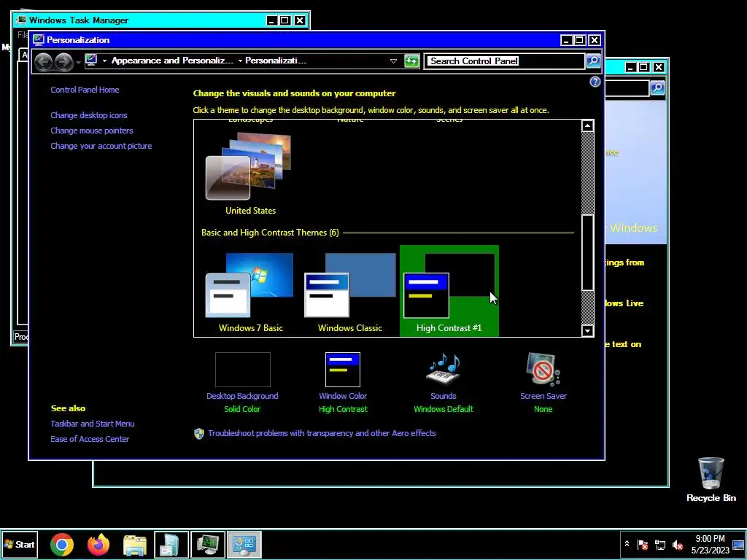
Task: Select the United States theme
Action: point(251,174)
